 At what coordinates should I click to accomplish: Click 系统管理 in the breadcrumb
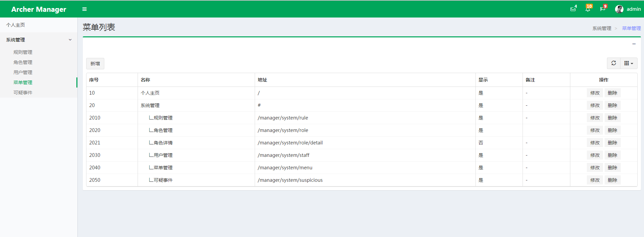pyautogui.click(x=602, y=28)
